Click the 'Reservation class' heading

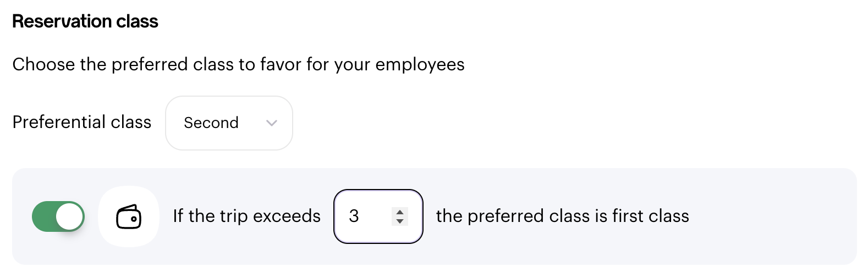pos(85,21)
